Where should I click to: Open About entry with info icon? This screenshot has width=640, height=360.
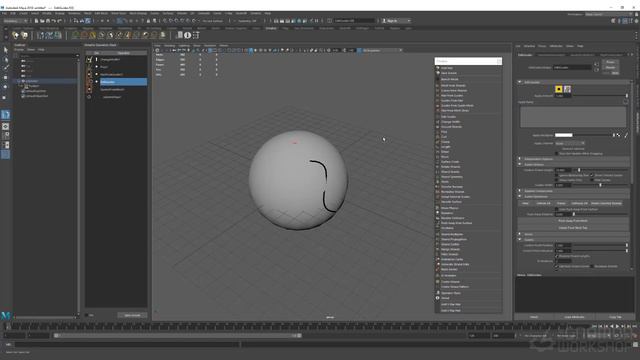(445, 298)
